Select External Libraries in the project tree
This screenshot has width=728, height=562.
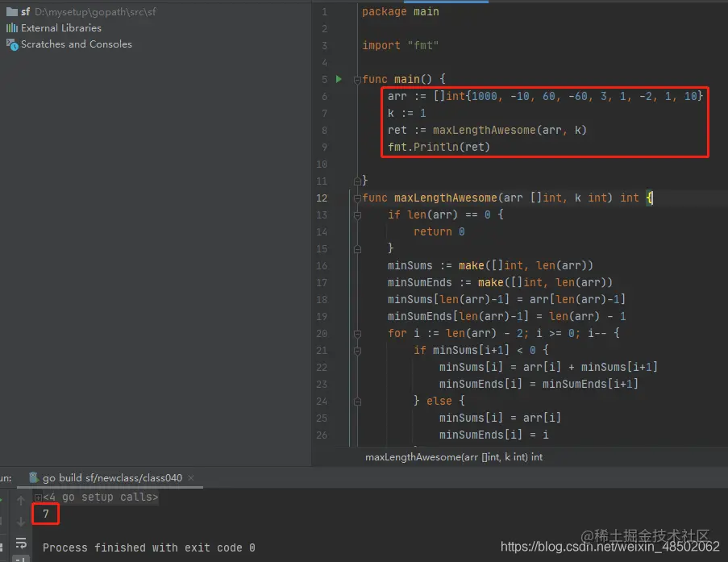tap(60, 28)
